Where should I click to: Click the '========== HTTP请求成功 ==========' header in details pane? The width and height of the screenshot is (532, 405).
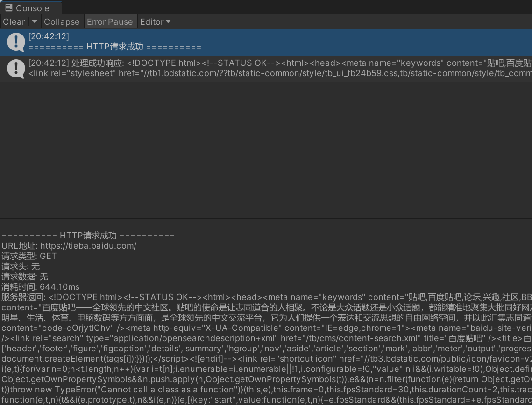point(88,236)
